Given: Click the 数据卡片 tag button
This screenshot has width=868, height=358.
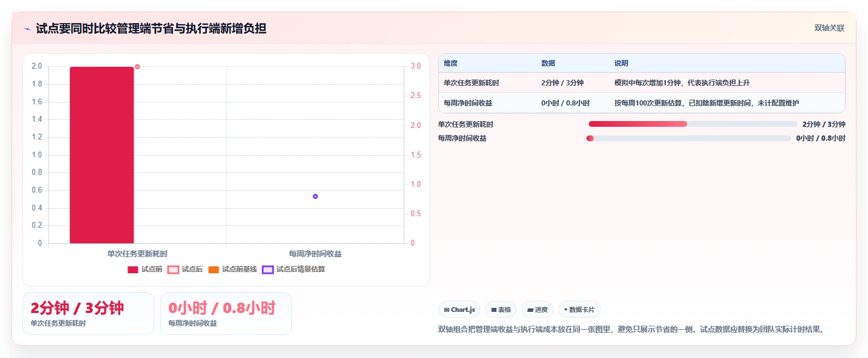Looking at the screenshot, I should point(579,310).
